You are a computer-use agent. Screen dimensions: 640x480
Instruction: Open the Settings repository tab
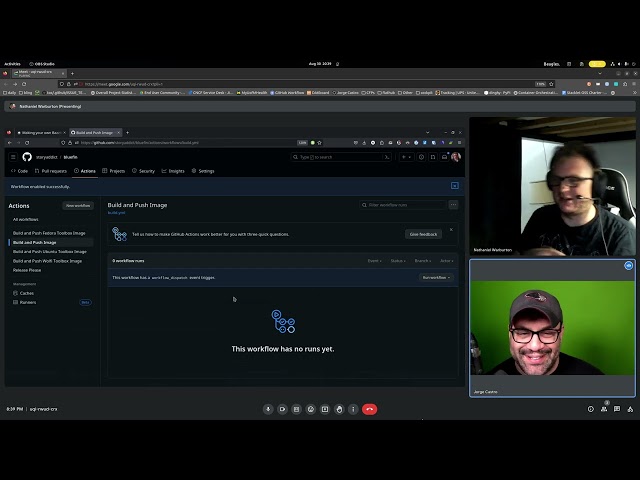(x=203, y=171)
